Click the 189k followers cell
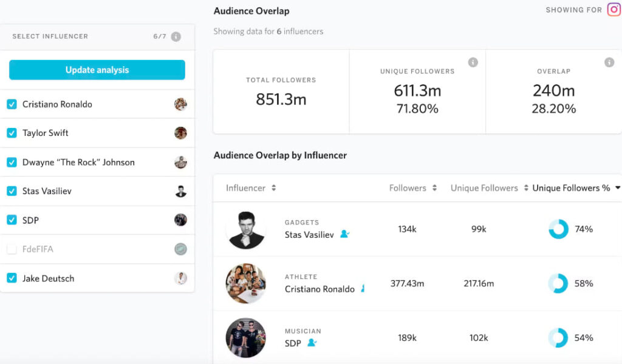This screenshot has width=622, height=364. point(407,337)
